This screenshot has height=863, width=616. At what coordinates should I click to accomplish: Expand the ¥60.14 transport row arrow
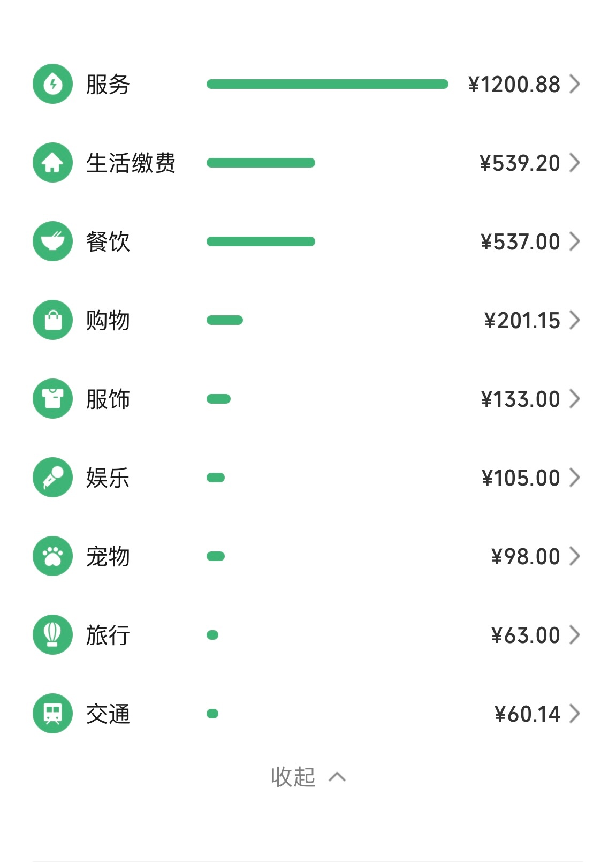(574, 714)
